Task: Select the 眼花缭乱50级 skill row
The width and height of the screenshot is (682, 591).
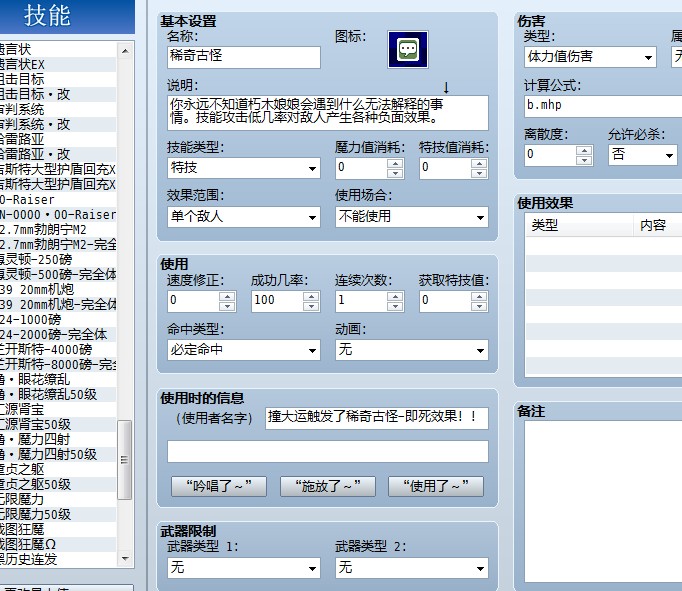Action: pos(58,394)
